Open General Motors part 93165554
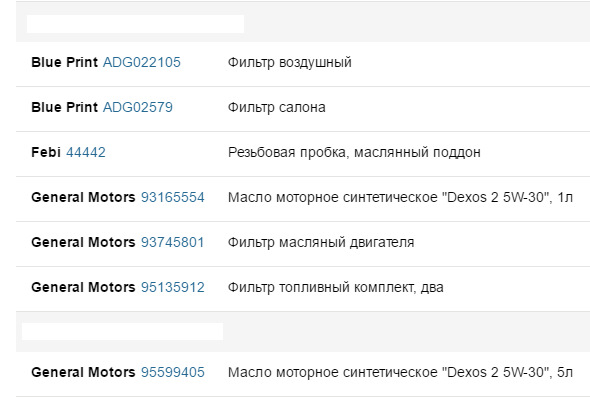The width and height of the screenshot is (590, 397). (173, 197)
